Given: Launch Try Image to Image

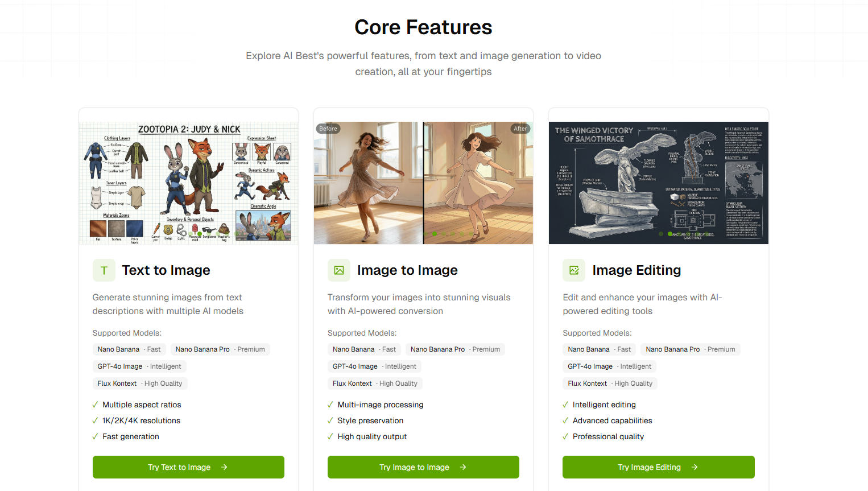Looking at the screenshot, I should point(423,467).
